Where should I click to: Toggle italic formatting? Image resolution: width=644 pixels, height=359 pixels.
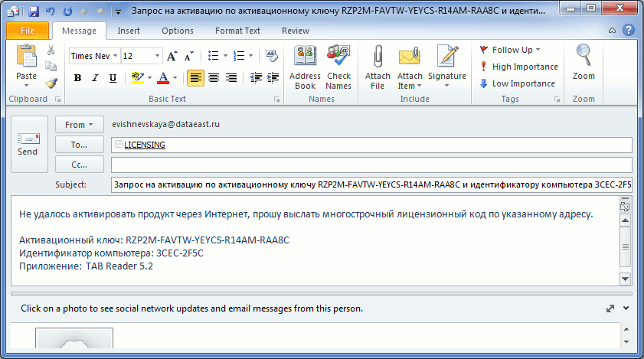[x=95, y=77]
